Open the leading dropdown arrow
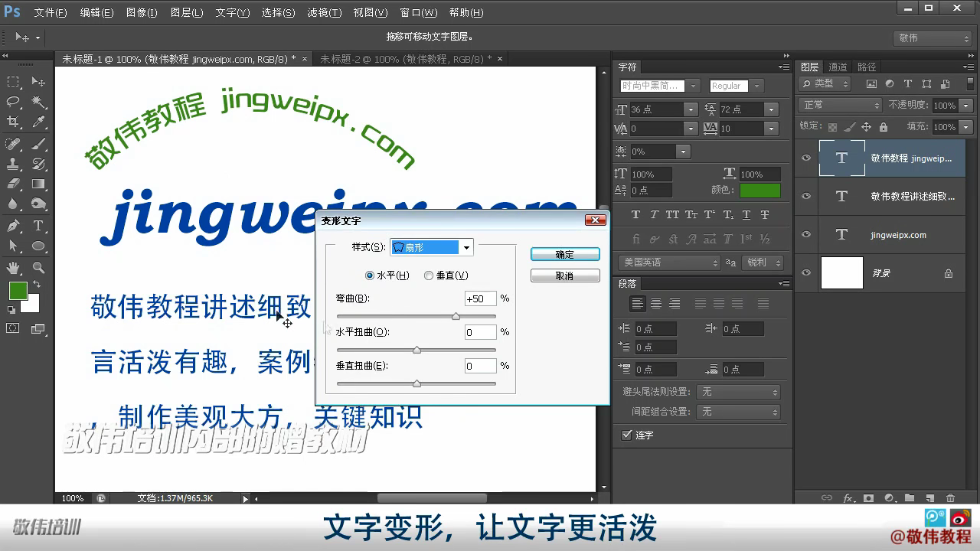 pyautogui.click(x=772, y=109)
